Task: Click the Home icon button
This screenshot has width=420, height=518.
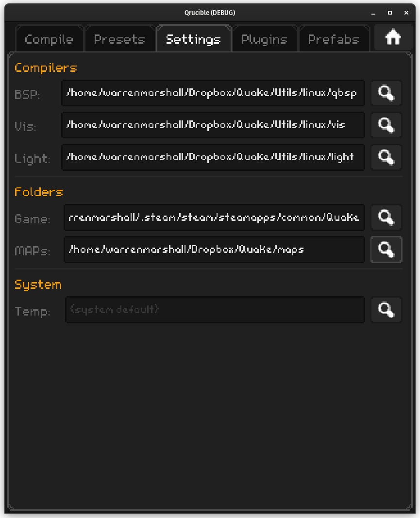Action: point(393,38)
